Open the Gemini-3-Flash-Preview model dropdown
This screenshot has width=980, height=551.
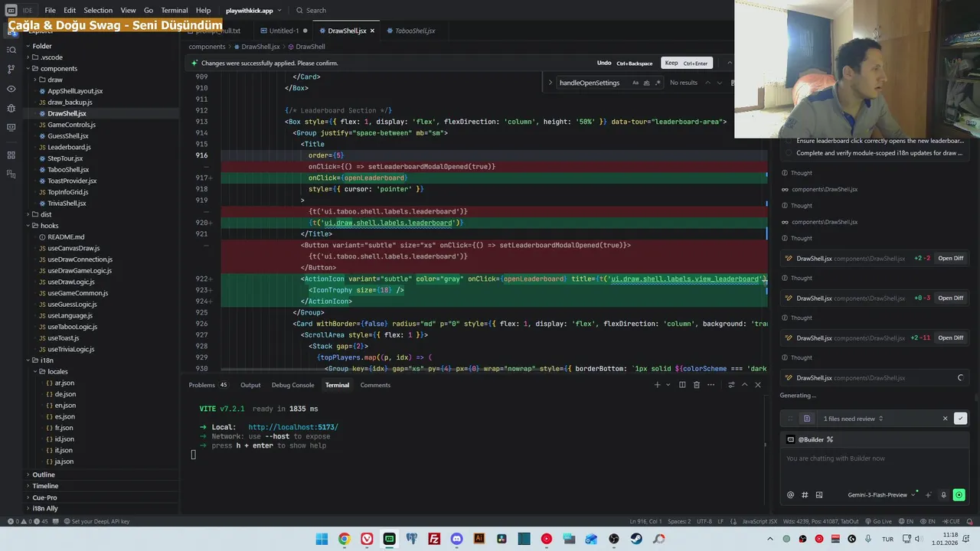pyautogui.click(x=881, y=495)
